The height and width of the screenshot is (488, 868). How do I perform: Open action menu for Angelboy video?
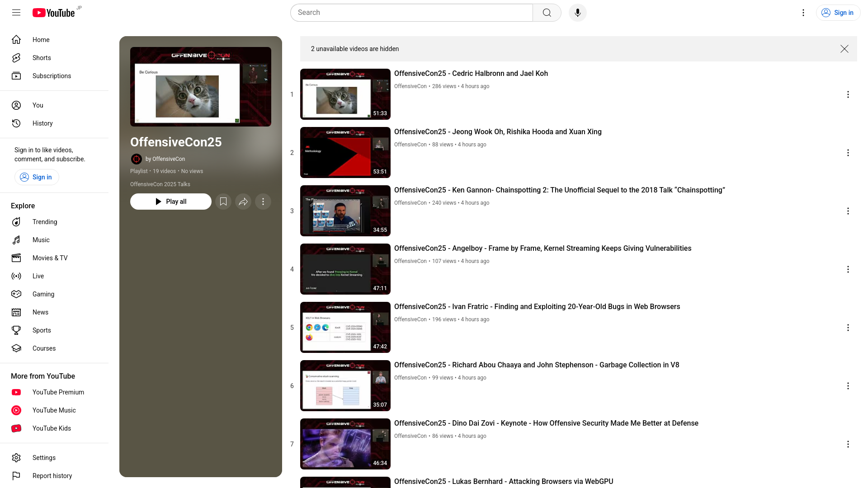tap(848, 269)
